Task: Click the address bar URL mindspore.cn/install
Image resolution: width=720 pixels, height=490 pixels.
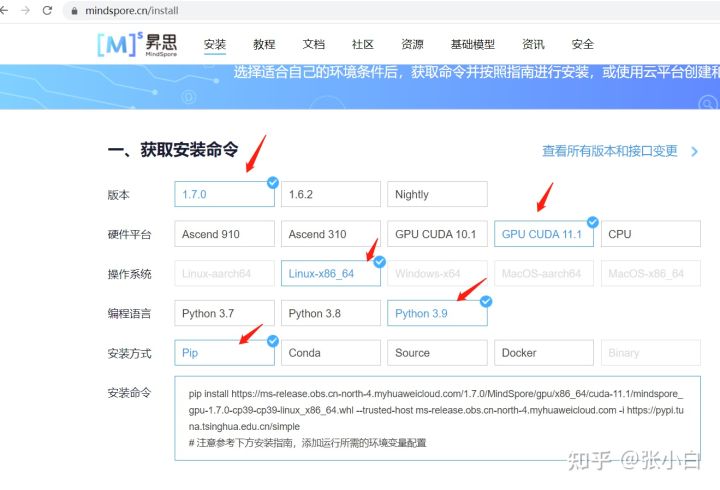Action: [132, 11]
